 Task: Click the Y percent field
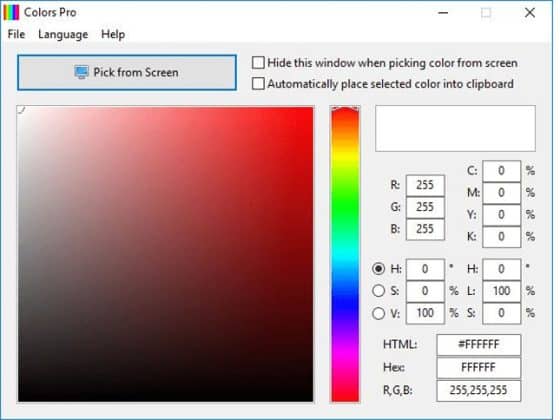tap(501, 215)
